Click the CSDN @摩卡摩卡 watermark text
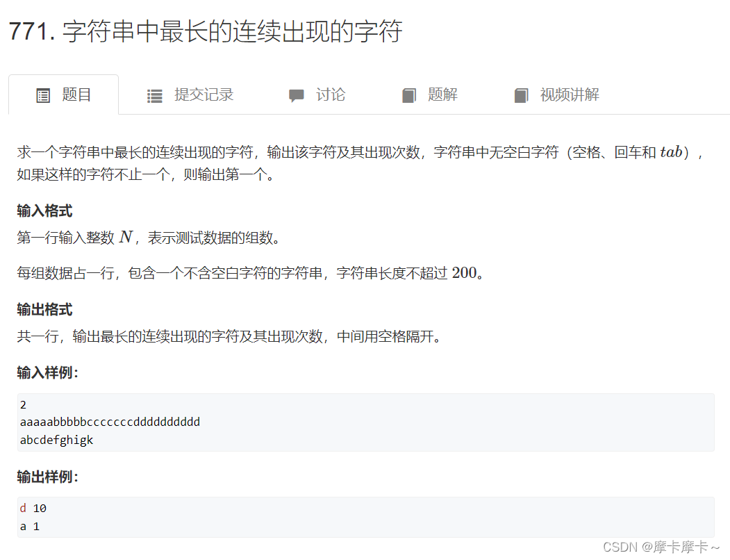Viewport: 730px width, 560px height. coord(661,547)
